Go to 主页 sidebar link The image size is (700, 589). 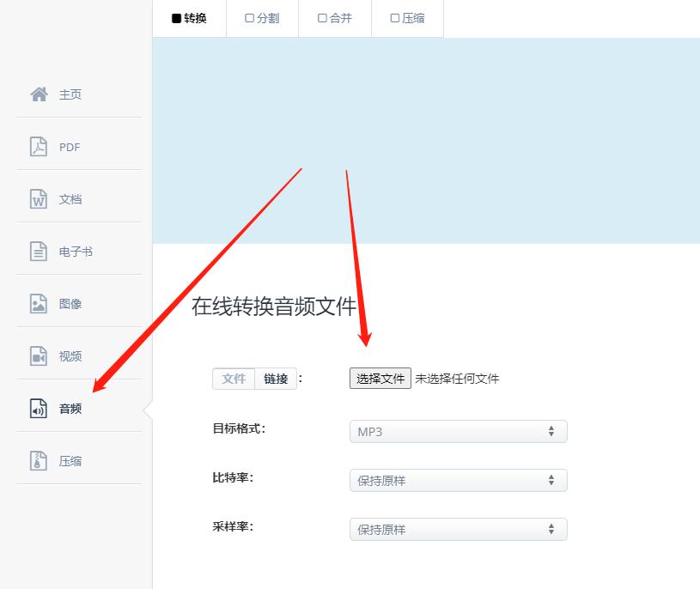(x=70, y=94)
